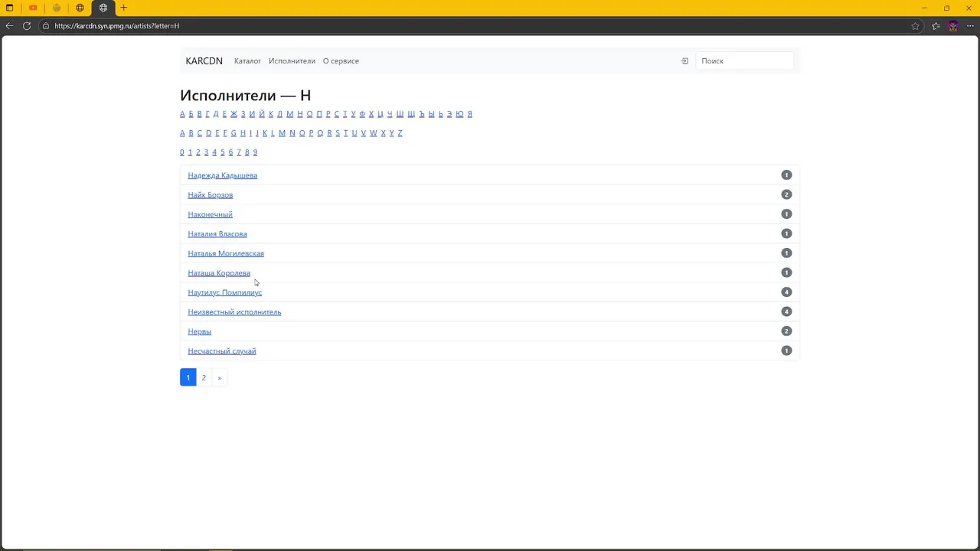This screenshot has height=551, width=980.
Task: Open the favorites list icon
Action: point(936,26)
